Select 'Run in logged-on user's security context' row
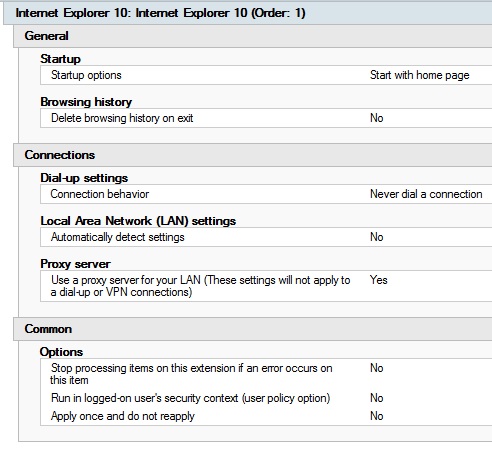This screenshot has height=453, width=492. (266, 398)
